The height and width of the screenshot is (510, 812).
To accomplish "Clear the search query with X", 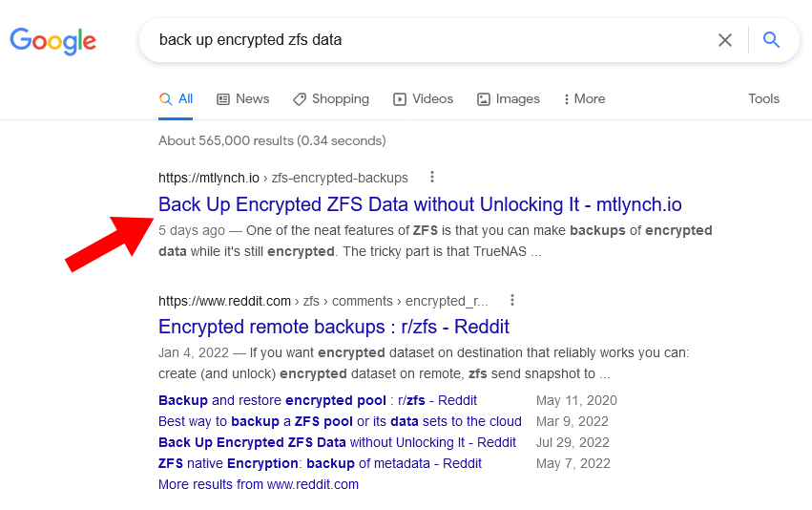I will point(725,40).
